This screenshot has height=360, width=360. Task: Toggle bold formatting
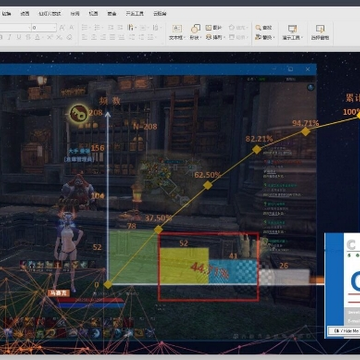2,37
